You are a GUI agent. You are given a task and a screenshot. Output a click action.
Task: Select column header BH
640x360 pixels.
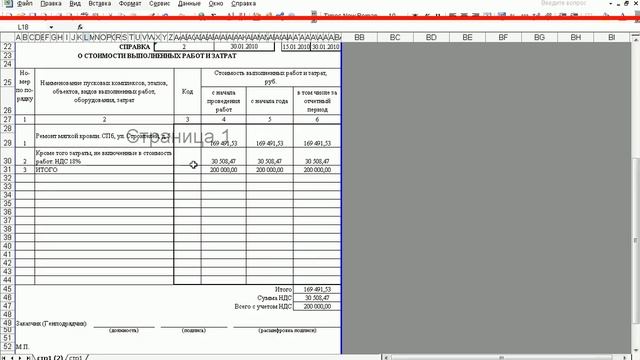576,37
